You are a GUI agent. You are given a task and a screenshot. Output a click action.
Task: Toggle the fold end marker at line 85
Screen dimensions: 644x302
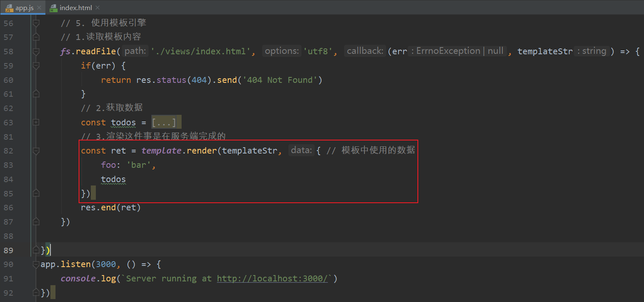pyautogui.click(x=36, y=193)
